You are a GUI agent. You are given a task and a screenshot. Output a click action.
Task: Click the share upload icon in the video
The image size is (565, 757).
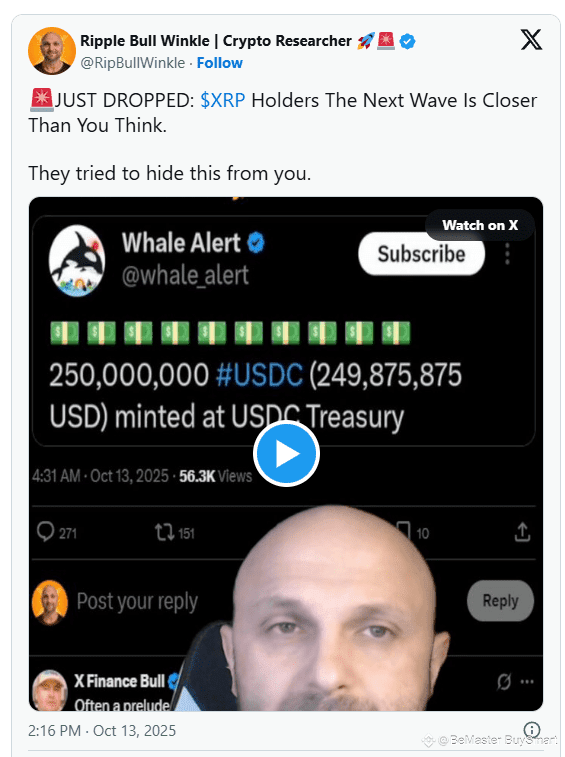(x=522, y=532)
